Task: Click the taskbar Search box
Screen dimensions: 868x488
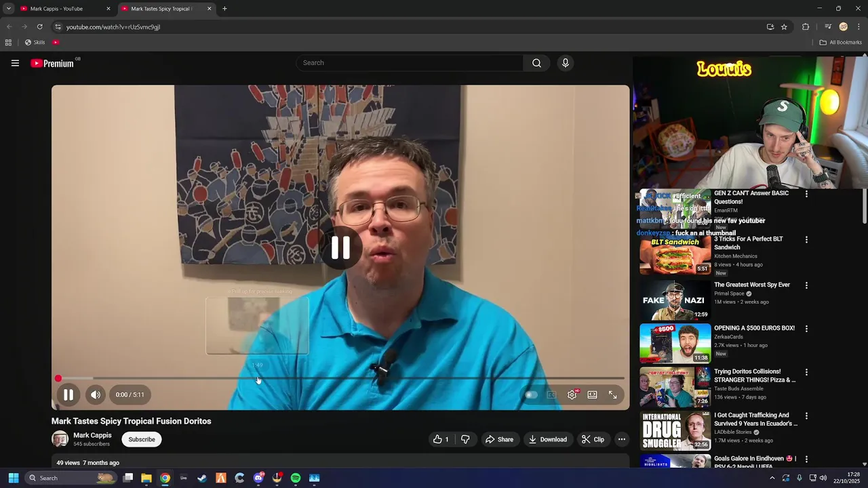Action: click(x=72, y=478)
